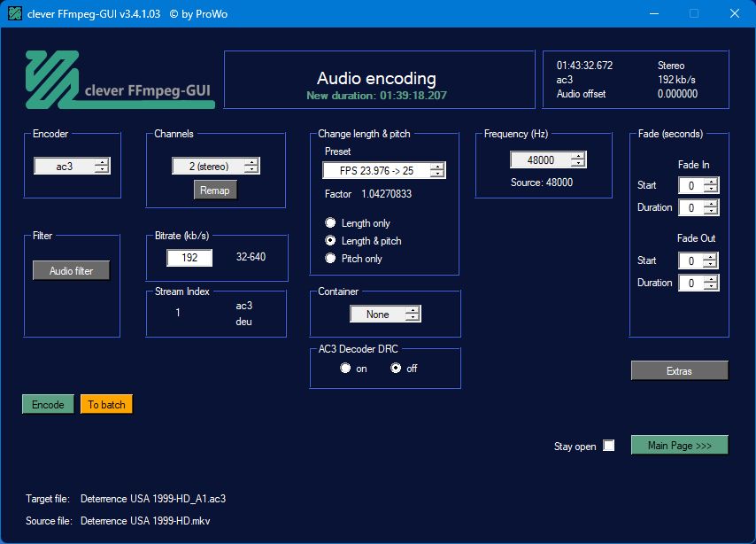Image resolution: width=756 pixels, height=544 pixels.
Task: Open the Frequency 48000 selector
Action: 548,159
